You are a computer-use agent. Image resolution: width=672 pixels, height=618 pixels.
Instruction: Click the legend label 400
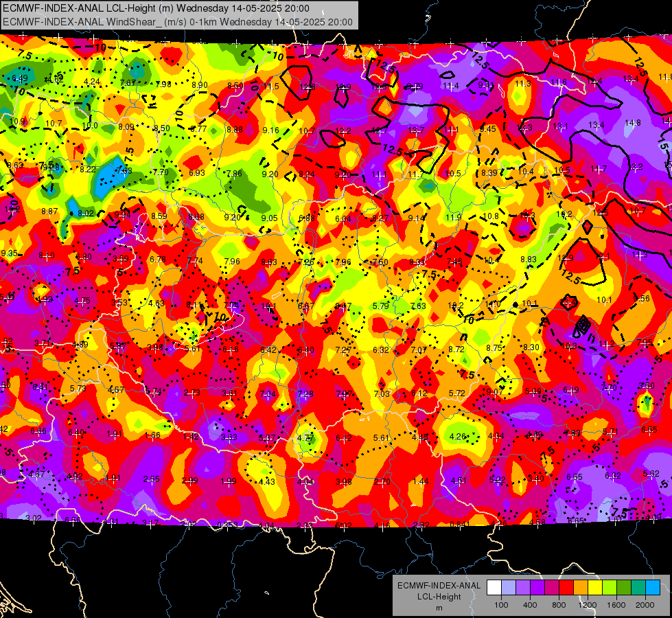pos(530,605)
